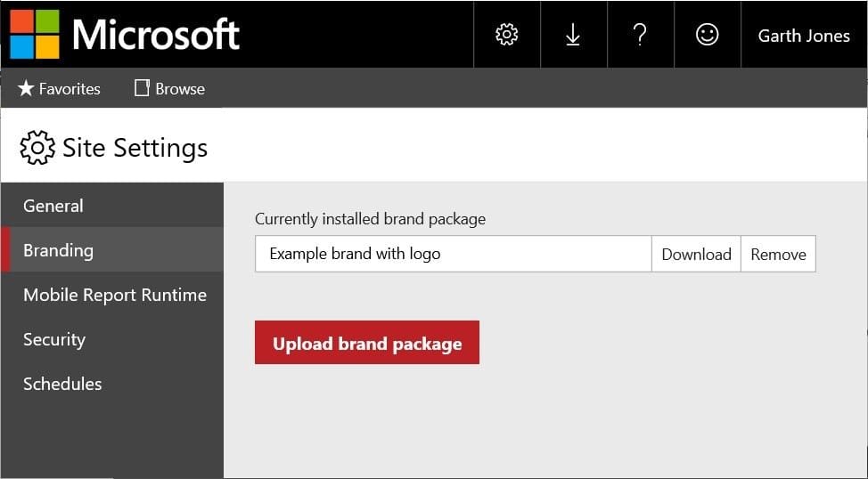The width and height of the screenshot is (868, 479).
Task: Download the installed brand package
Action: tap(696, 254)
